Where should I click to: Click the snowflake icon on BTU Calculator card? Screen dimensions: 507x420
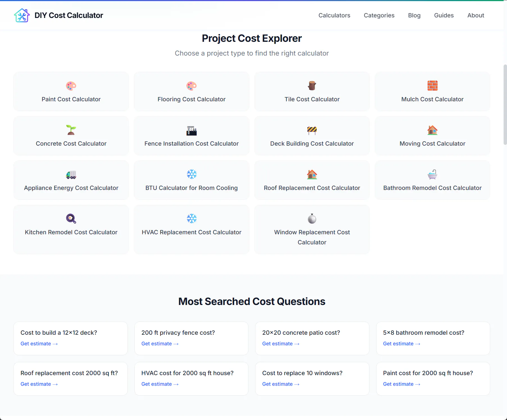191,174
